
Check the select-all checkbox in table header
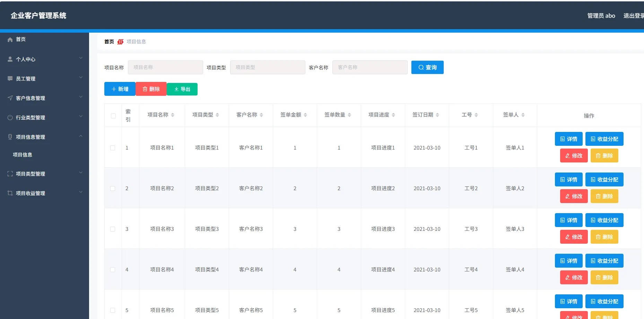pos(113,116)
